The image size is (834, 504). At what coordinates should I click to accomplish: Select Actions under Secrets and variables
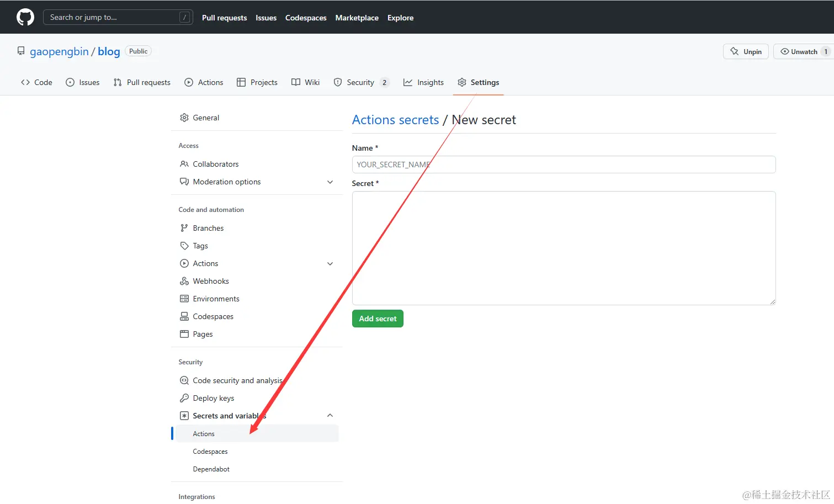(257, 433)
